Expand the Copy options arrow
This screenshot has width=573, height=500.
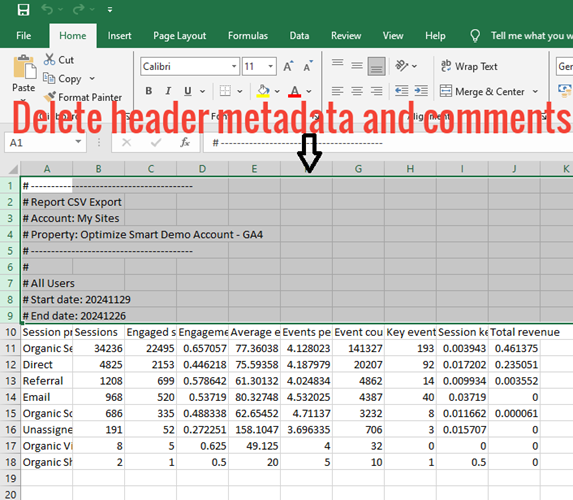pyautogui.click(x=92, y=79)
